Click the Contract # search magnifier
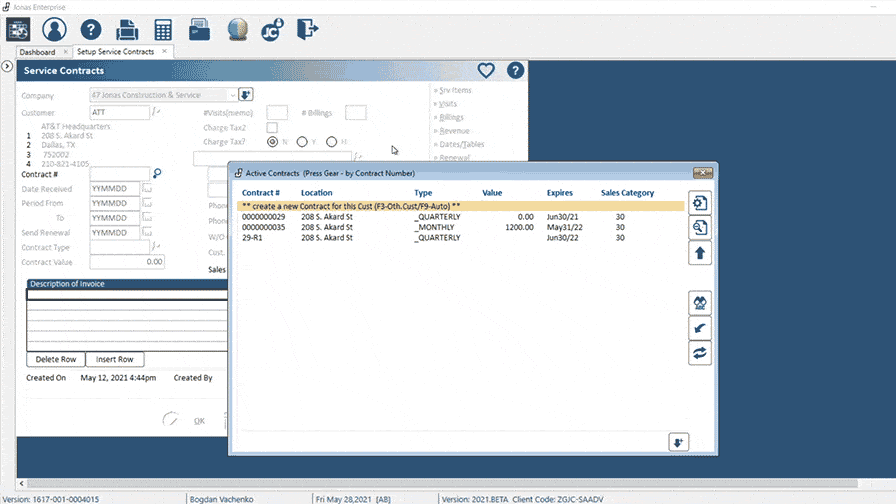The height and width of the screenshot is (504, 896). (x=157, y=173)
